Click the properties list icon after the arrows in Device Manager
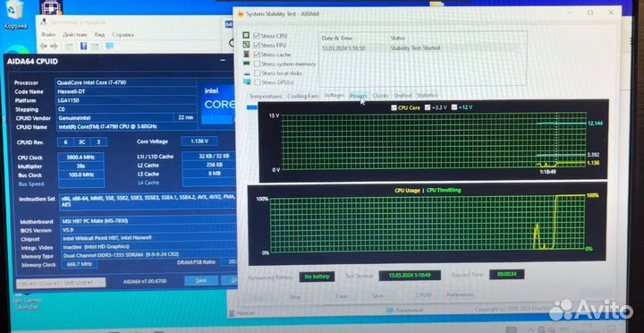The height and width of the screenshot is (333, 644). (70, 46)
